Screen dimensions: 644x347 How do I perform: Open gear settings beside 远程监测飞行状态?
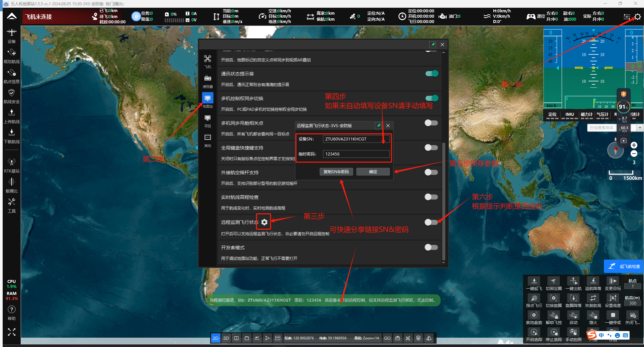tap(264, 222)
